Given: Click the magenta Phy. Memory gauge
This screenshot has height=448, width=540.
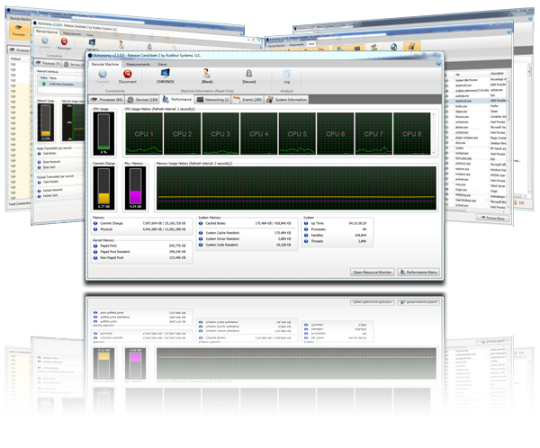Looking at the screenshot, I should point(135,188).
